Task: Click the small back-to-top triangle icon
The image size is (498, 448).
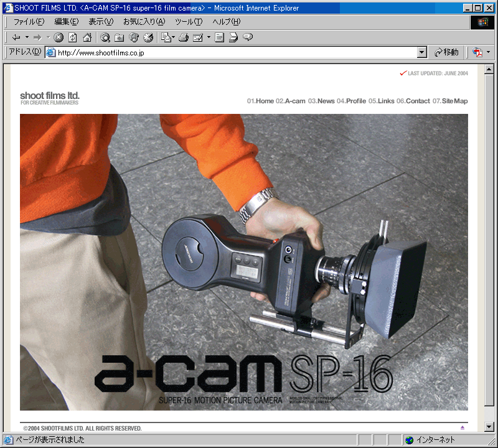Action: pyautogui.click(x=463, y=427)
